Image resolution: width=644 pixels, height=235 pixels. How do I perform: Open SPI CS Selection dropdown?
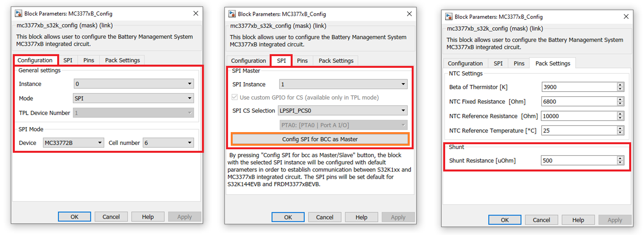click(x=342, y=111)
